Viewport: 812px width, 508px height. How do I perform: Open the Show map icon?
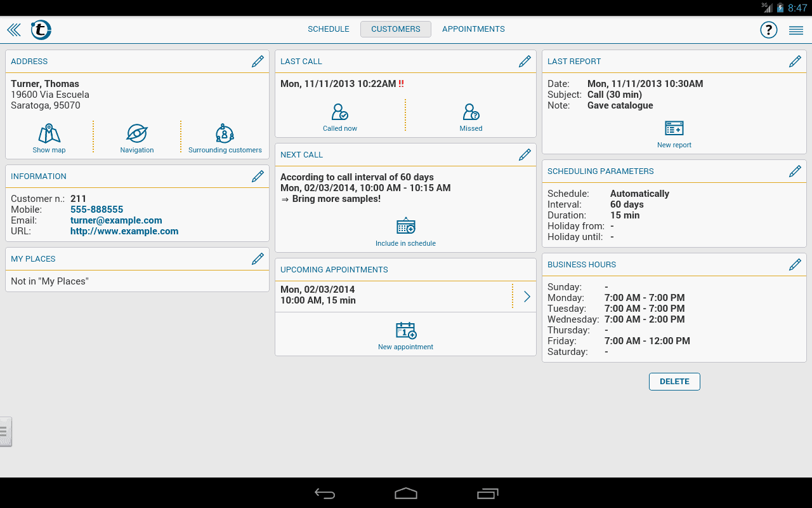(x=49, y=138)
